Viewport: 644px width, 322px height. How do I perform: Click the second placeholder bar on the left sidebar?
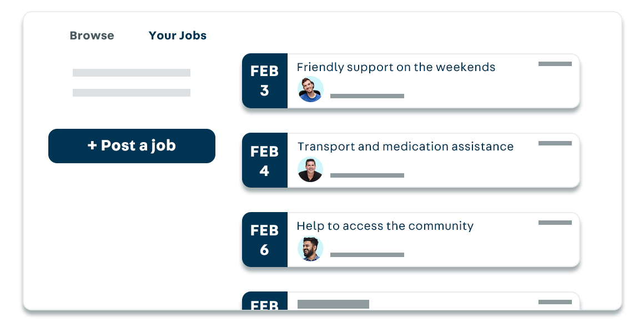[131, 93]
